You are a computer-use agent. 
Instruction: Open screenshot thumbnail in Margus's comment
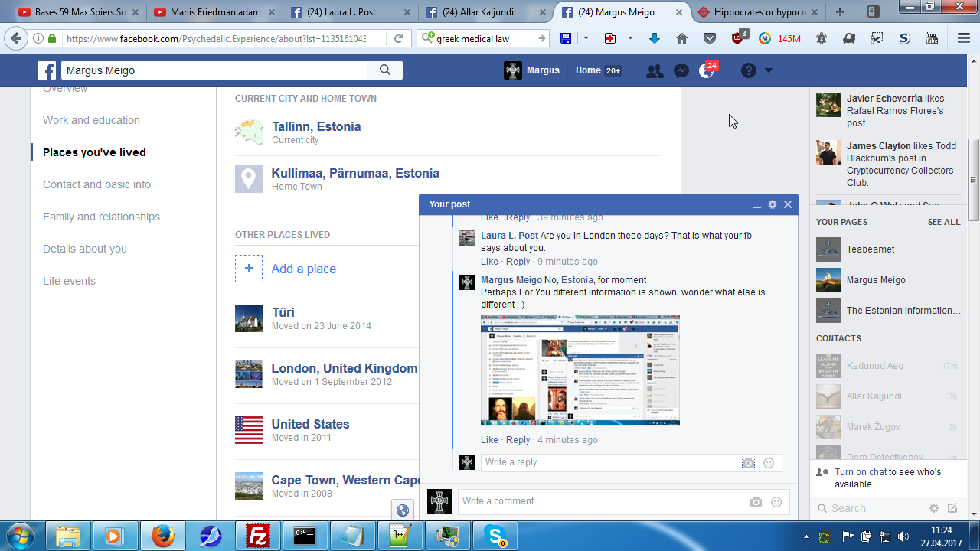(x=580, y=370)
